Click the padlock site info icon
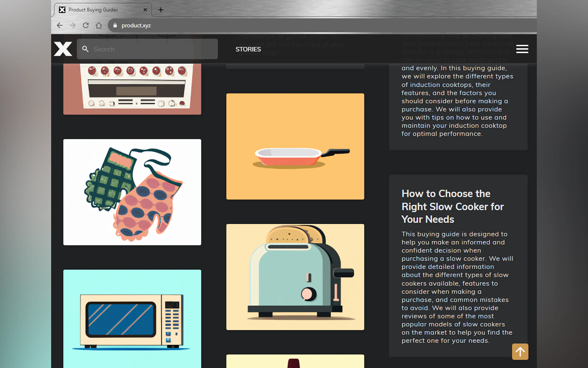The width and height of the screenshot is (588, 368). [x=115, y=25]
